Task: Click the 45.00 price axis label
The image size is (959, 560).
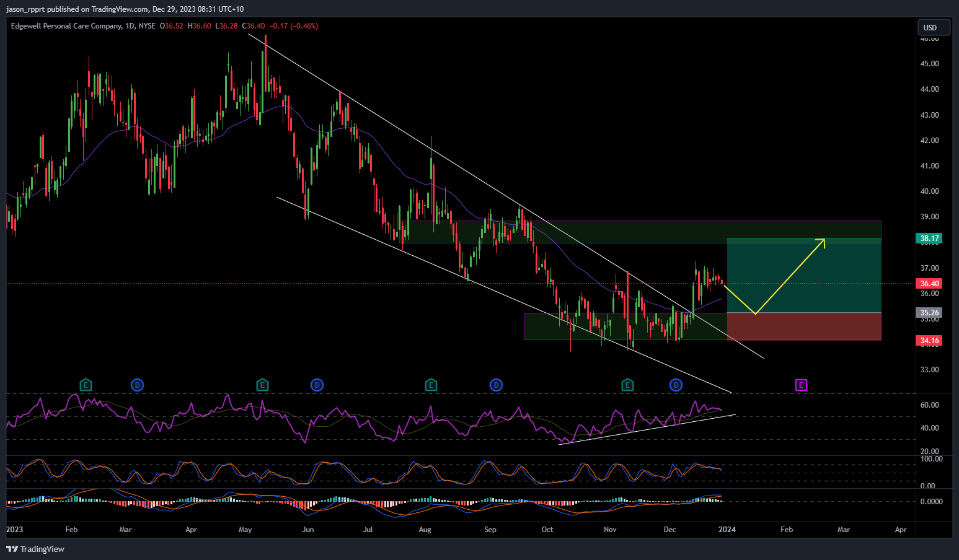Action: point(929,64)
